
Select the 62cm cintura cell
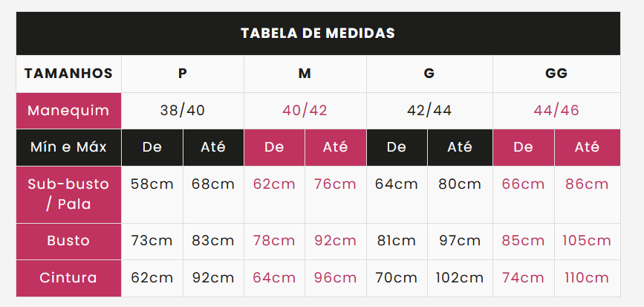coord(152,278)
